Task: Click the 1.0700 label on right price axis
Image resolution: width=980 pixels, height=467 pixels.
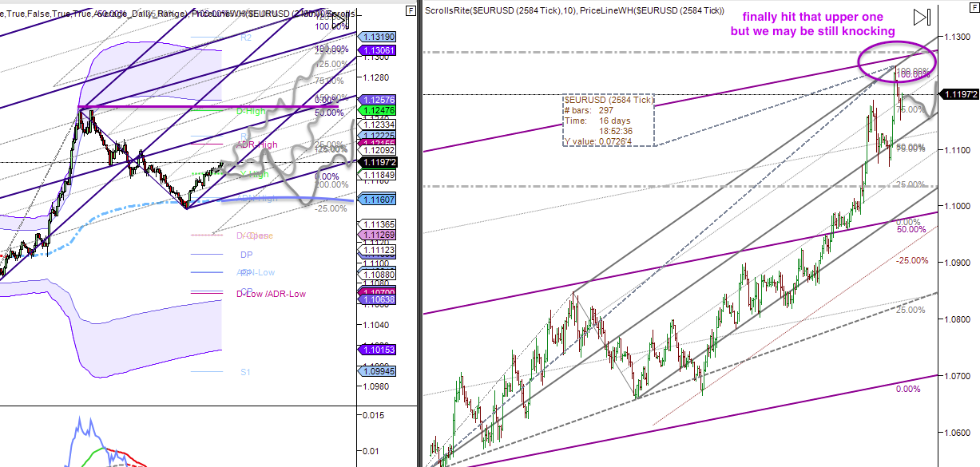Action: 958,376
